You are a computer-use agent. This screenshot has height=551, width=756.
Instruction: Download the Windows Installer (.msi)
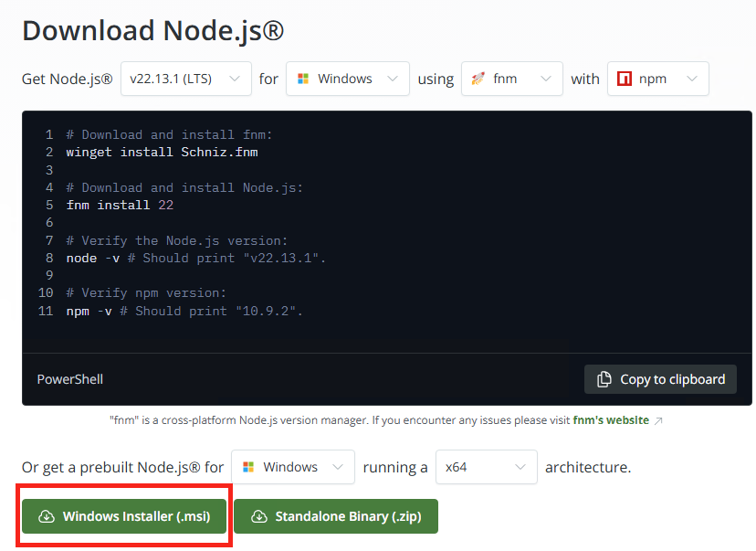coord(124,516)
